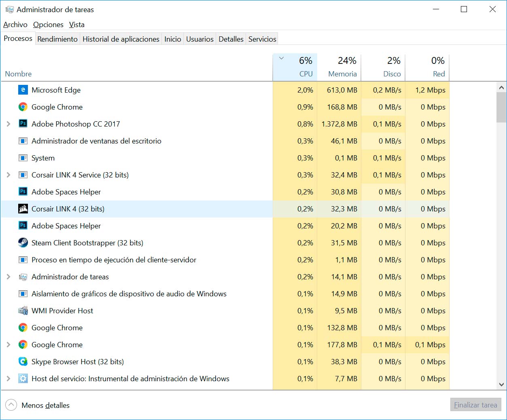Screen dimensions: 507x420
Task: Sort by CPU column header
Action: (x=295, y=67)
